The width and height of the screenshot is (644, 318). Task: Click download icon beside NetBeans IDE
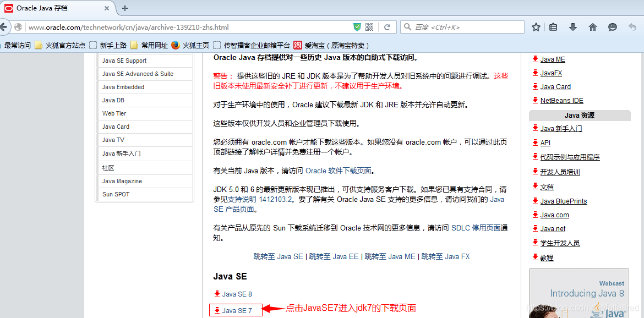point(535,100)
